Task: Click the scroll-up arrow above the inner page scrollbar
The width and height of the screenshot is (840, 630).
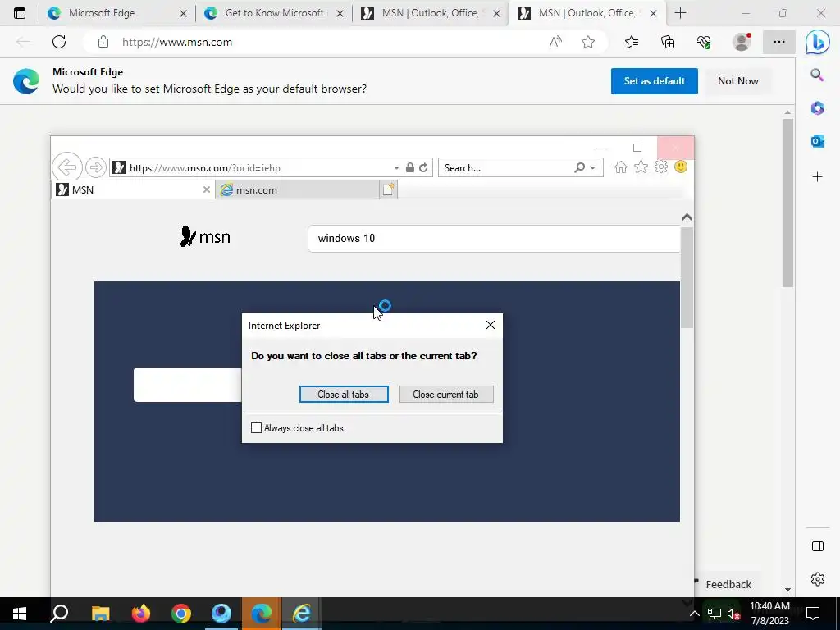Action: click(687, 217)
